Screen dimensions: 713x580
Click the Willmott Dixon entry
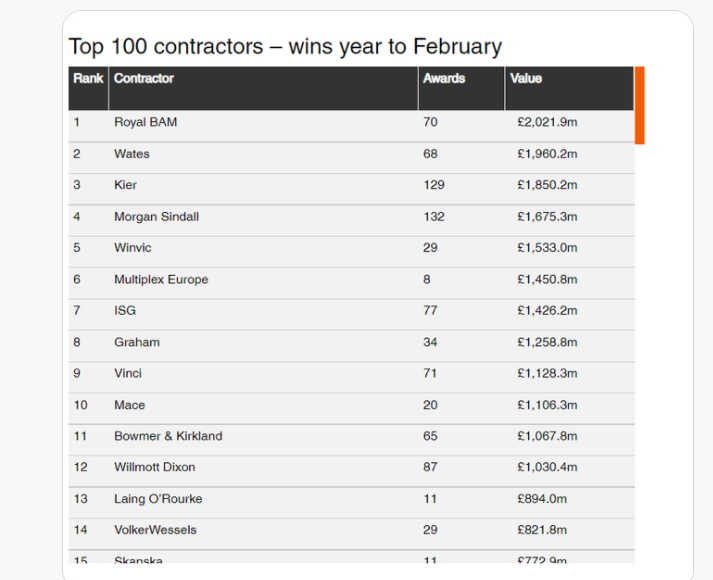[x=155, y=467]
